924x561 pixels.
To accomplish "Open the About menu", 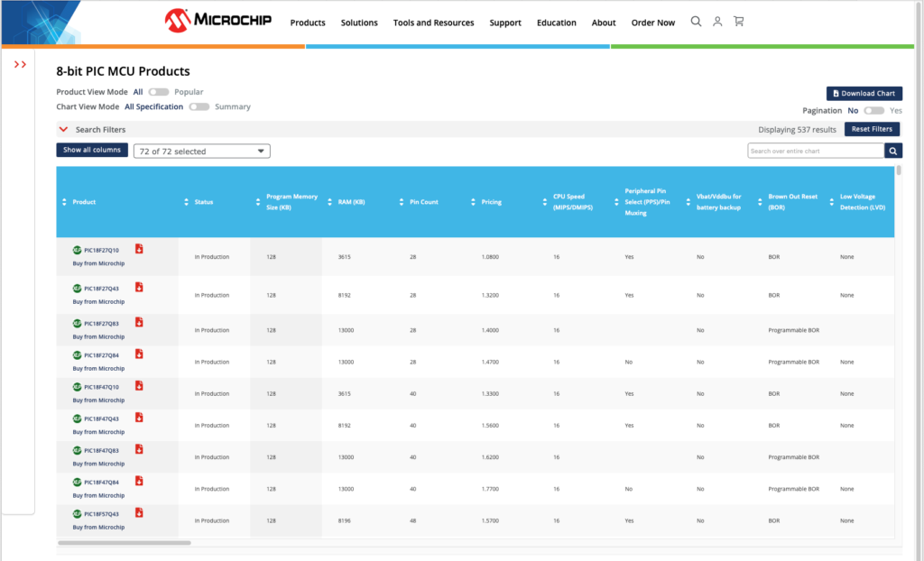I will coord(604,23).
